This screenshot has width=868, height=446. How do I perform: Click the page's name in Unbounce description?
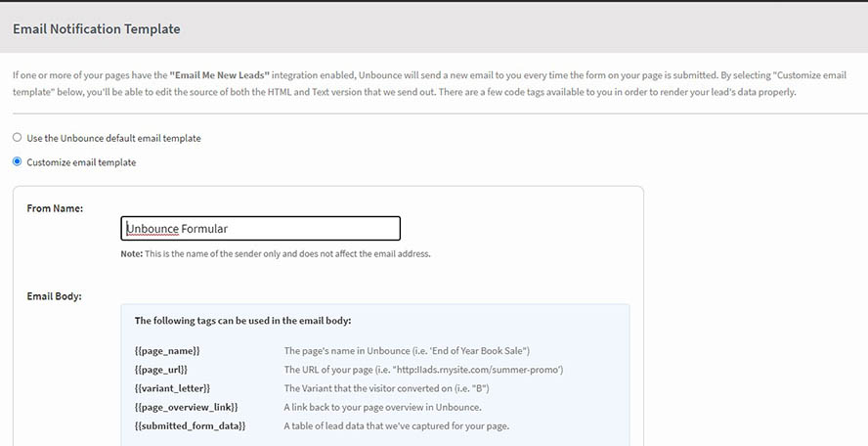pyautogui.click(x=407, y=351)
